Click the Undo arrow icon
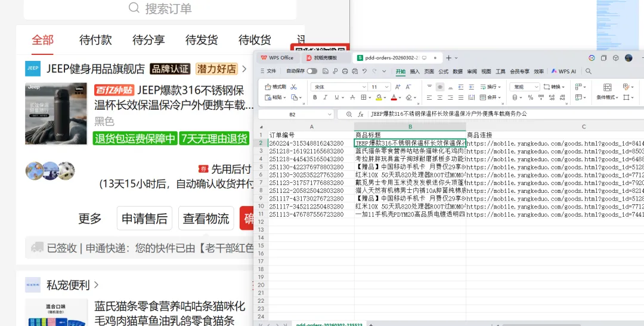Viewport: 644px width, 326px height. pos(364,71)
